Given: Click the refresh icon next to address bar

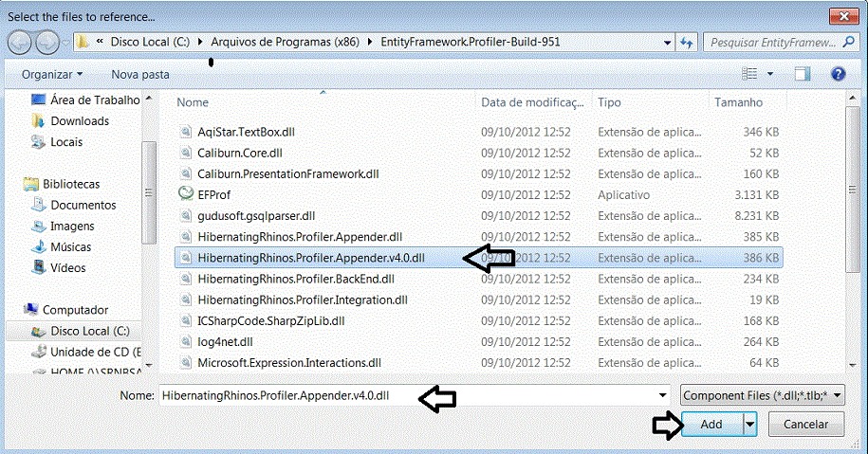Looking at the screenshot, I should tap(687, 43).
